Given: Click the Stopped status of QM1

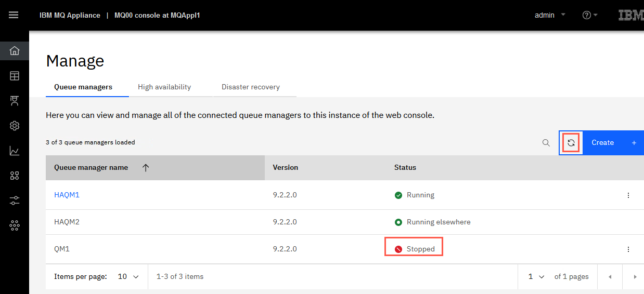Looking at the screenshot, I should tap(415, 249).
